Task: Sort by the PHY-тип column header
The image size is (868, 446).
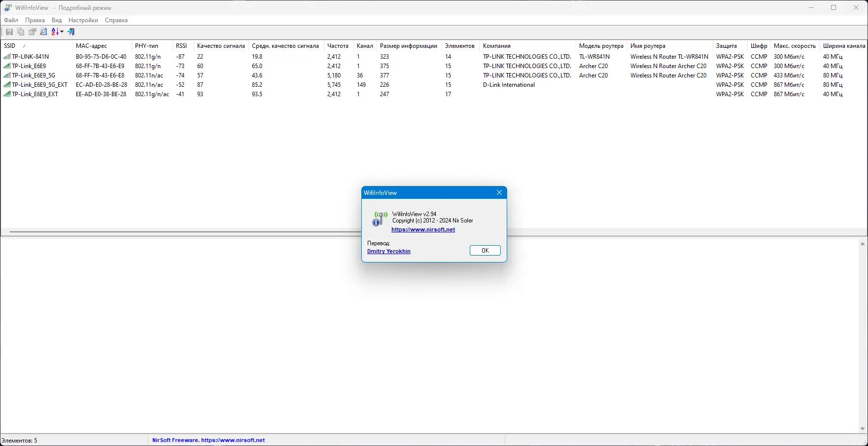Action: (x=152, y=46)
